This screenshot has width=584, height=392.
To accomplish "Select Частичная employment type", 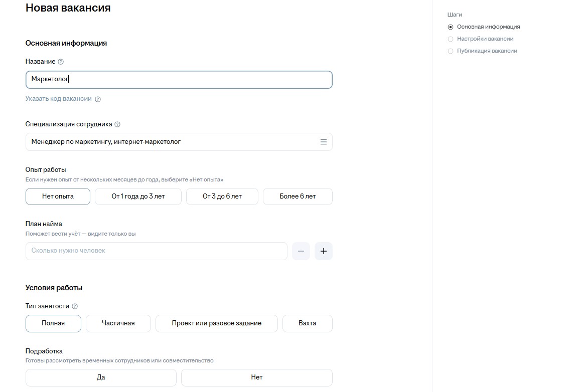I will (118, 323).
